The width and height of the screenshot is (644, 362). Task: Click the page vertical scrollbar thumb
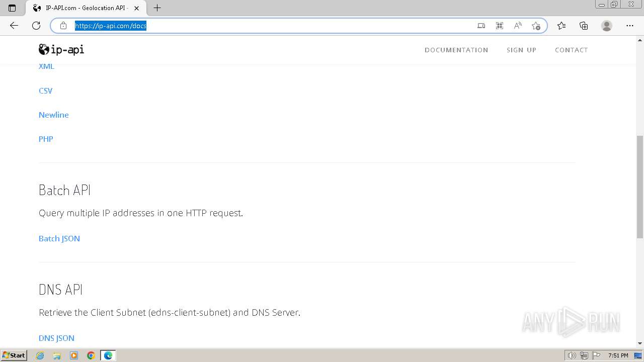tap(640, 187)
